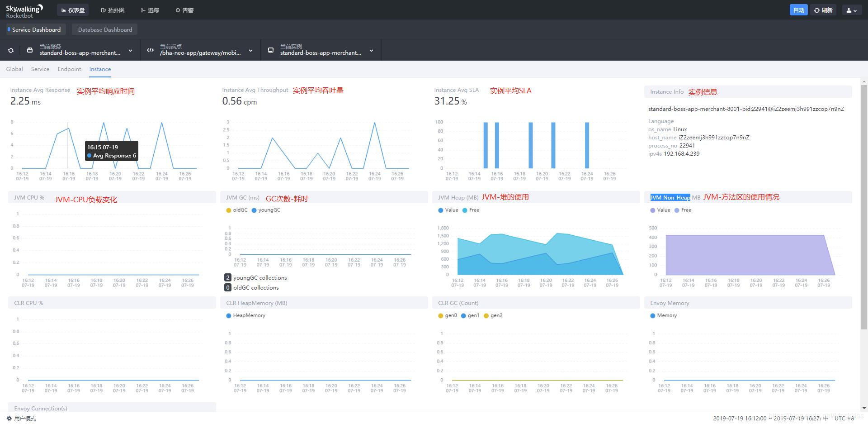The width and height of the screenshot is (868, 424).
Task: Click the ipv4s value 192.168.4.239
Action: [x=681, y=154]
